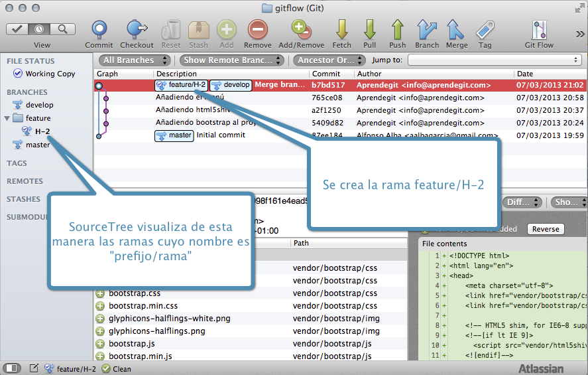Select Working Copy in the sidebar
Viewport: 588px width, 375px height.
point(50,74)
